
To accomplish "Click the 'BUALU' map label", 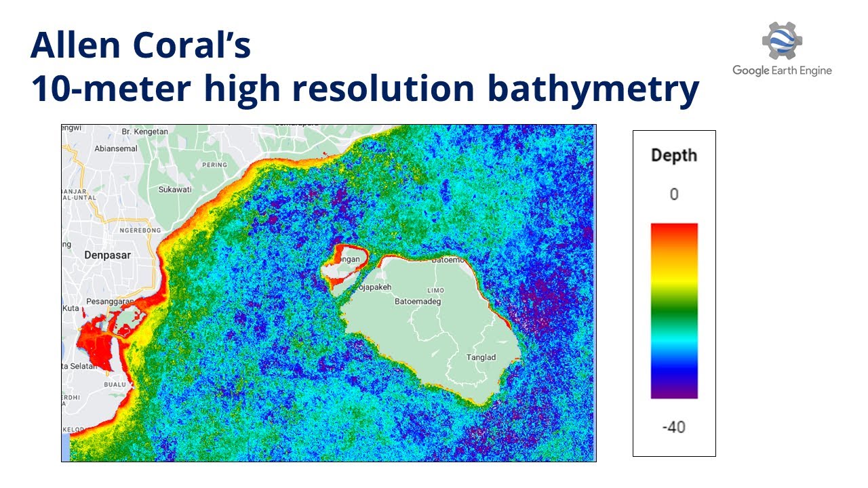I will click(115, 384).
